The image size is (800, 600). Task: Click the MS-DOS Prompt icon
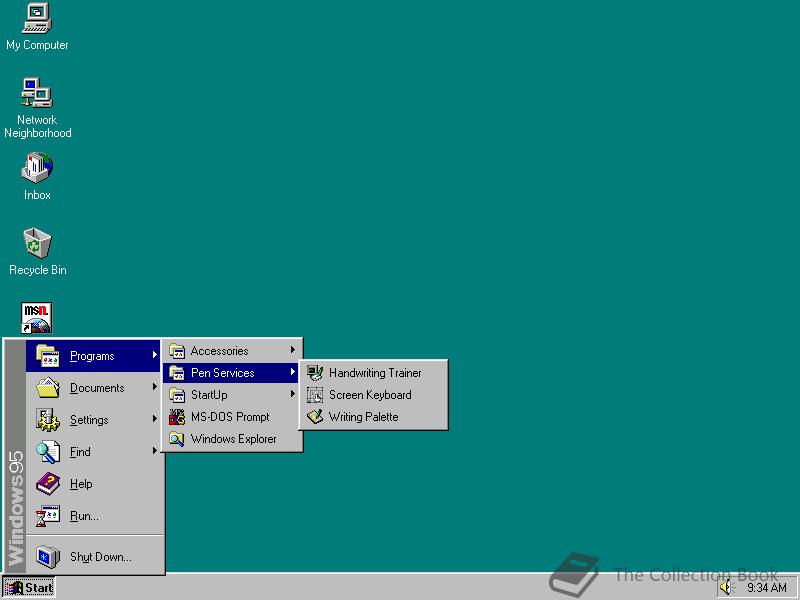pos(177,417)
